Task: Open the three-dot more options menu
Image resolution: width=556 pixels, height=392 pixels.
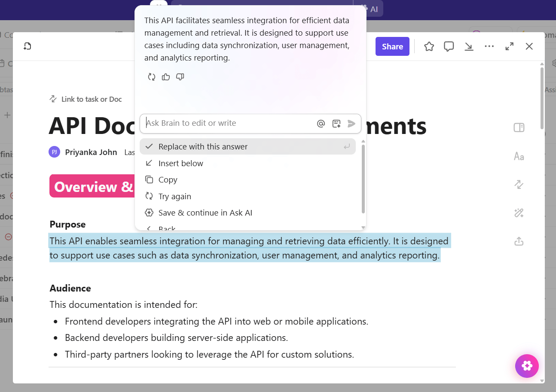Action: [x=489, y=46]
